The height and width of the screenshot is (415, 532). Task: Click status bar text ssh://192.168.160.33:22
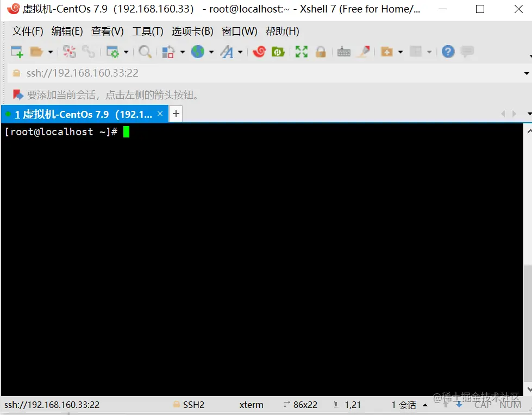click(x=52, y=405)
